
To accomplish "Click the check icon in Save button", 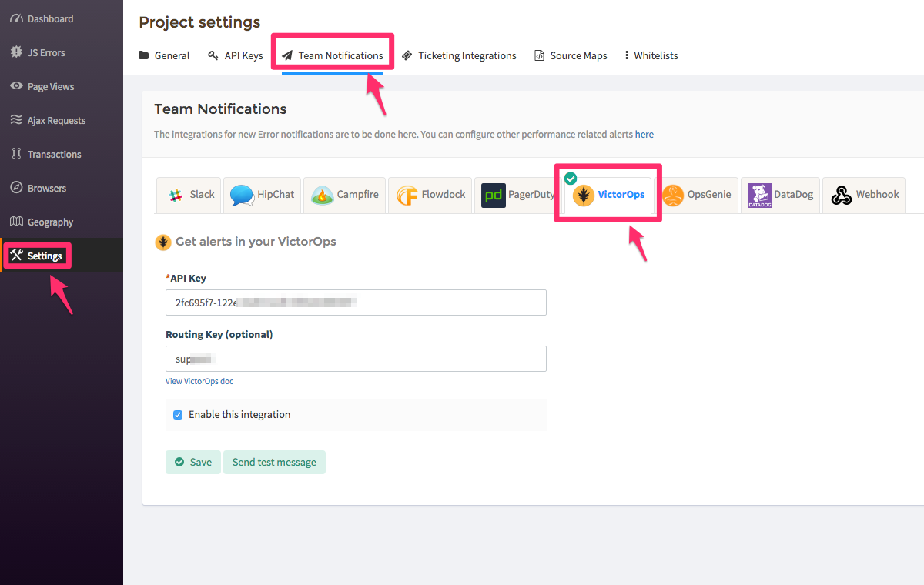I will click(x=179, y=462).
